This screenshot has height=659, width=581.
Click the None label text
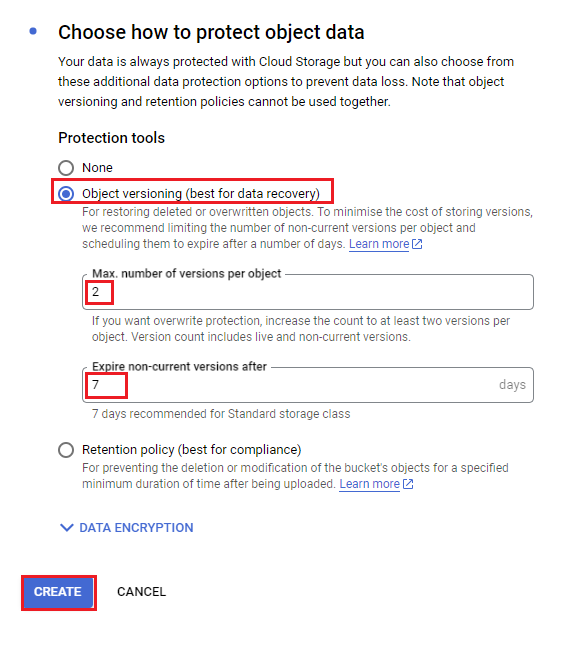click(97, 168)
